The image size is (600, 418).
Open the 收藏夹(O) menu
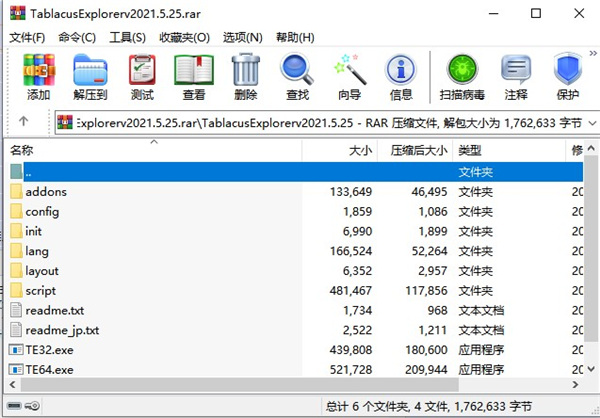tap(184, 38)
